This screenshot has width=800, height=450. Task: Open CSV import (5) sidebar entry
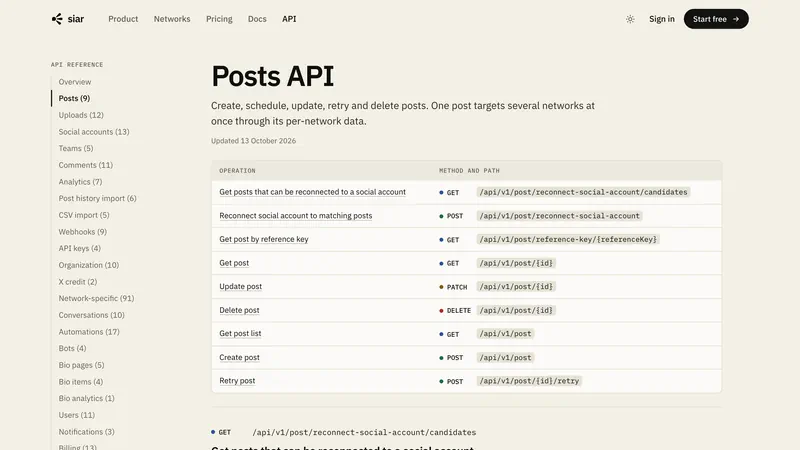click(84, 215)
